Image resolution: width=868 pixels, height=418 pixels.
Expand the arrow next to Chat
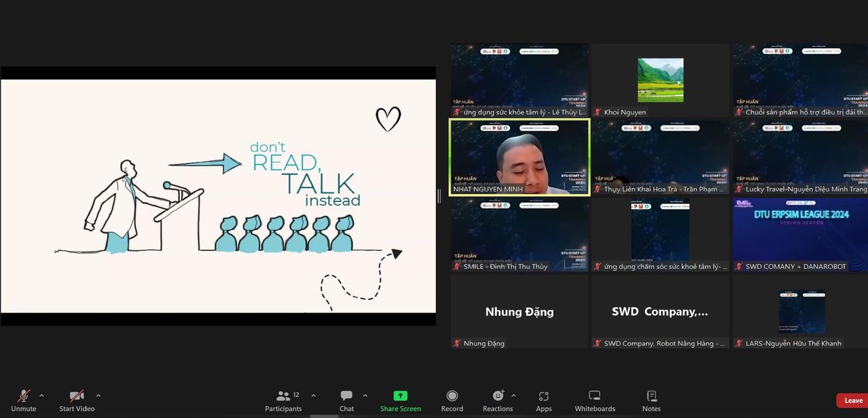(365, 396)
